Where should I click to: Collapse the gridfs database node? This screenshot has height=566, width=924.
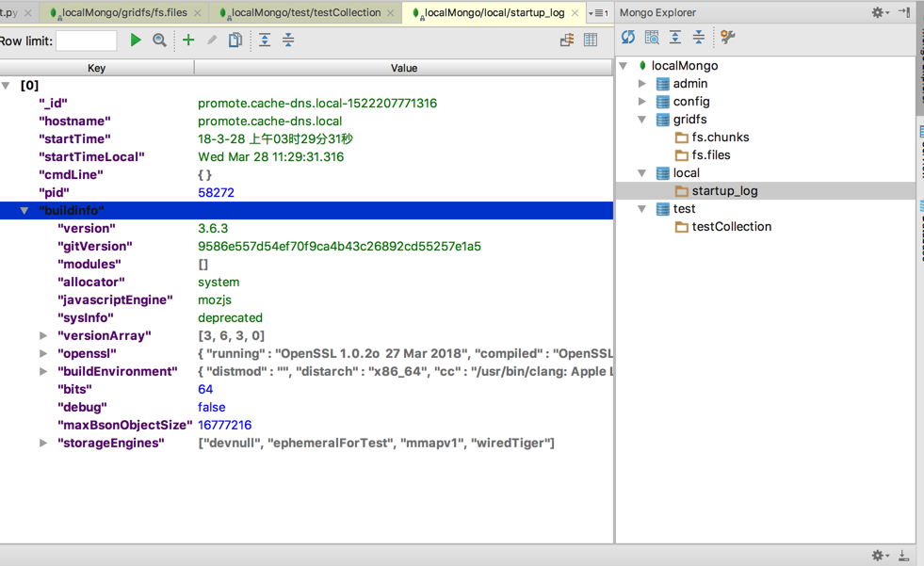[x=641, y=120]
